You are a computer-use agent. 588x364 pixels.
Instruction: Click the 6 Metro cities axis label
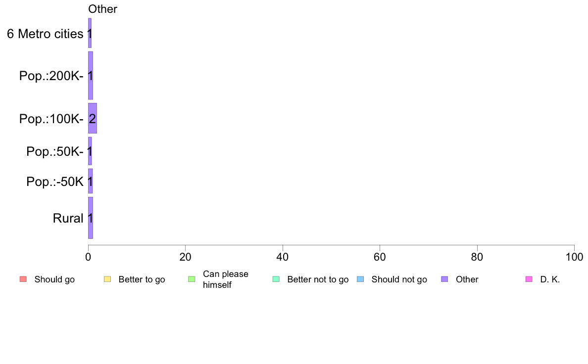coord(45,34)
